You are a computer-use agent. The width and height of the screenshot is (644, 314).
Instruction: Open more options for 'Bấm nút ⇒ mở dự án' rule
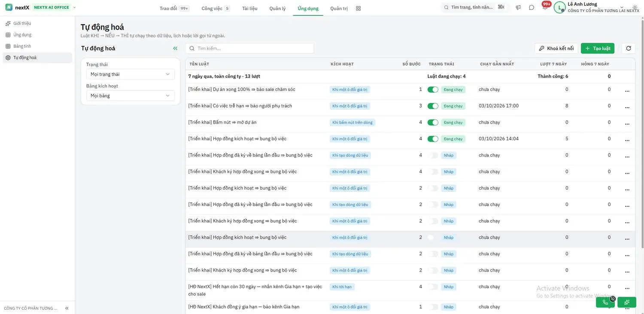[x=627, y=124]
